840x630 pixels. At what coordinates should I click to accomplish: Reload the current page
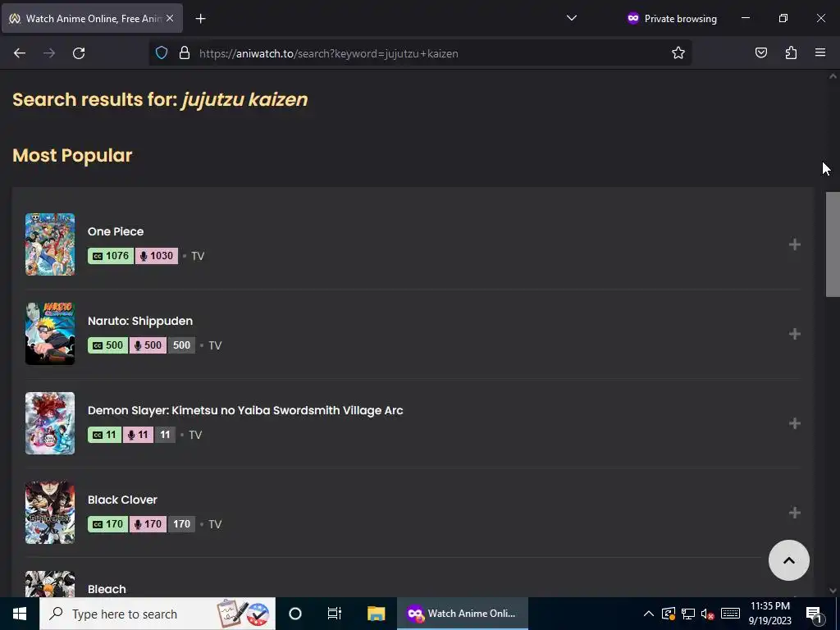tap(79, 53)
